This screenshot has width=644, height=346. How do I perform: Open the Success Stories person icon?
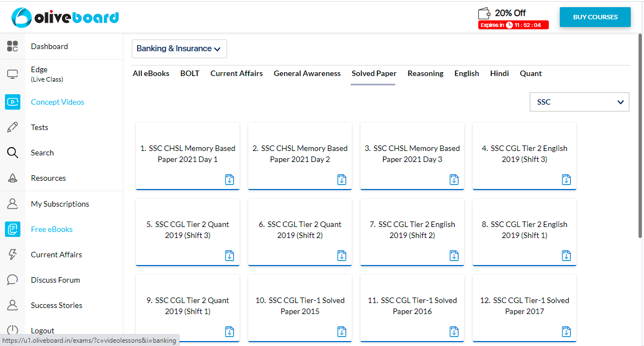click(x=12, y=305)
